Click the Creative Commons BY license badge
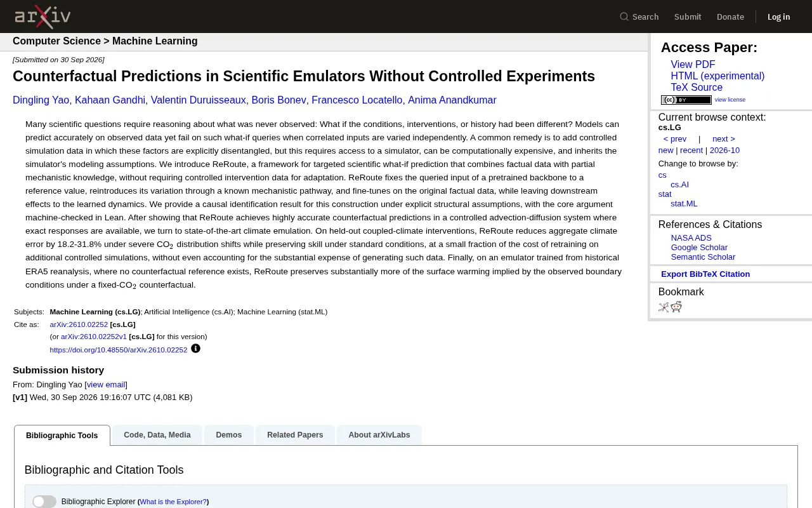 click(x=686, y=100)
